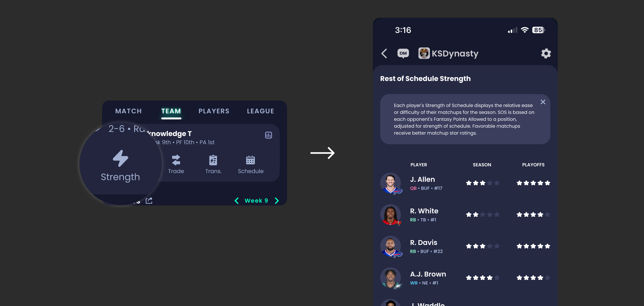The width and height of the screenshot is (644, 306).
Task: Tap J. Allen season star rating
Action: (x=483, y=183)
